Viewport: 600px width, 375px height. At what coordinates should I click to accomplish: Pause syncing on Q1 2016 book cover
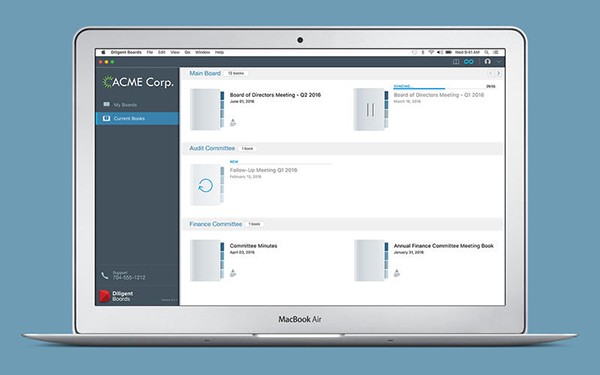(370, 109)
